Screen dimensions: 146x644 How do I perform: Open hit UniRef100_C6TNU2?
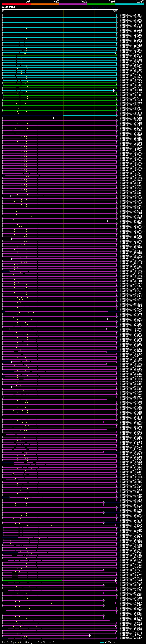pos(131,22)
